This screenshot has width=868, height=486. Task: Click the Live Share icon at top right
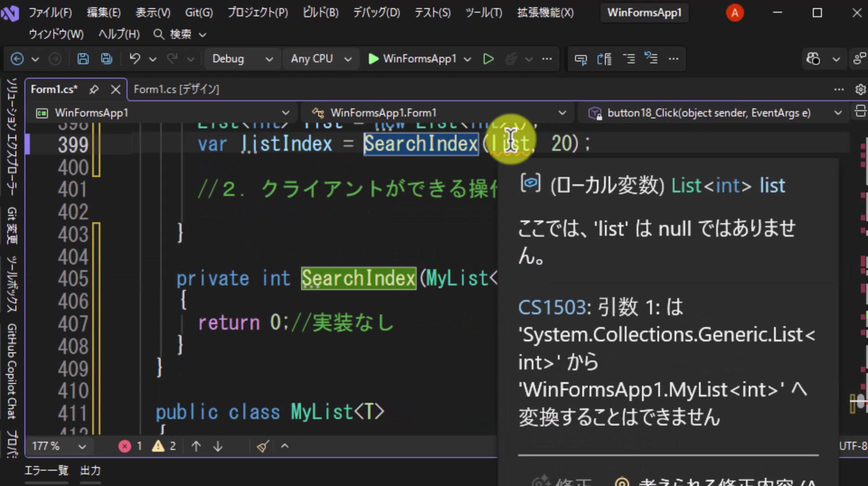tap(859, 59)
